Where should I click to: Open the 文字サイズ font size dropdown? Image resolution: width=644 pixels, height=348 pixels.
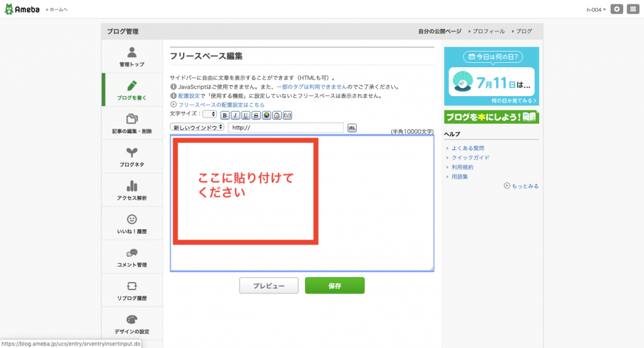(x=209, y=114)
